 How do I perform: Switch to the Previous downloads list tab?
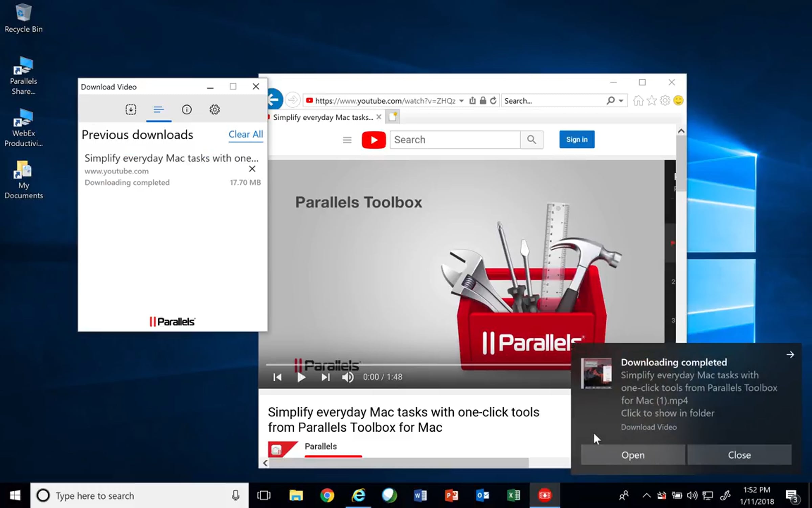coord(159,109)
